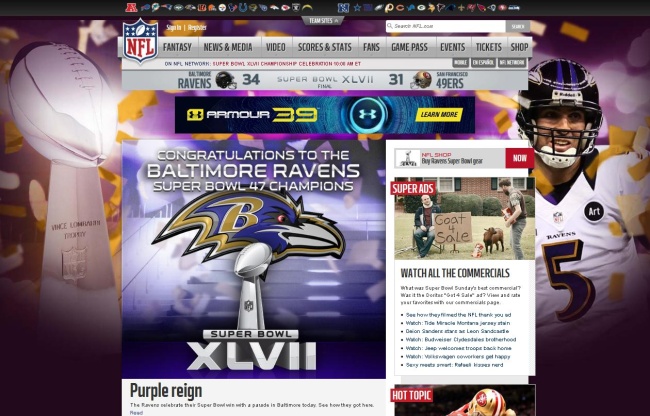This screenshot has width=650, height=416.
Task: Click the Search button
Action: [x=517, y=27]
